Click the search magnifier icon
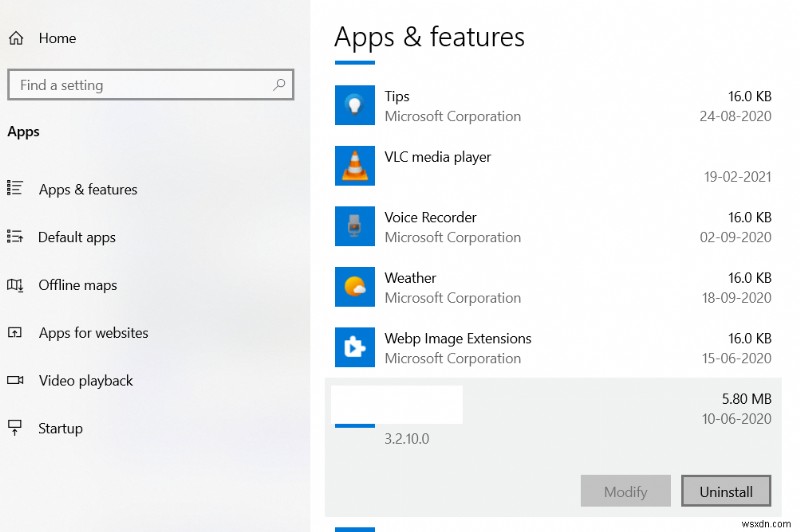 coord(279,85)
